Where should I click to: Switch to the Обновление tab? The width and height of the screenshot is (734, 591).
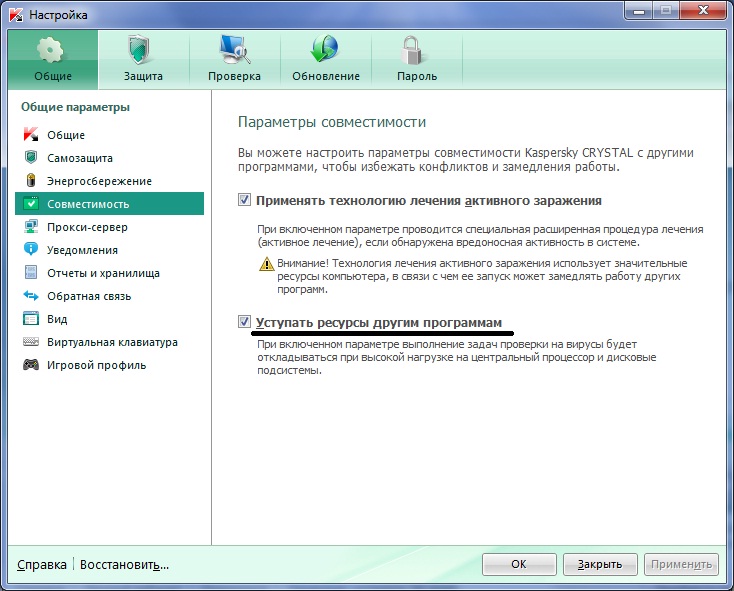pos(326,60)
